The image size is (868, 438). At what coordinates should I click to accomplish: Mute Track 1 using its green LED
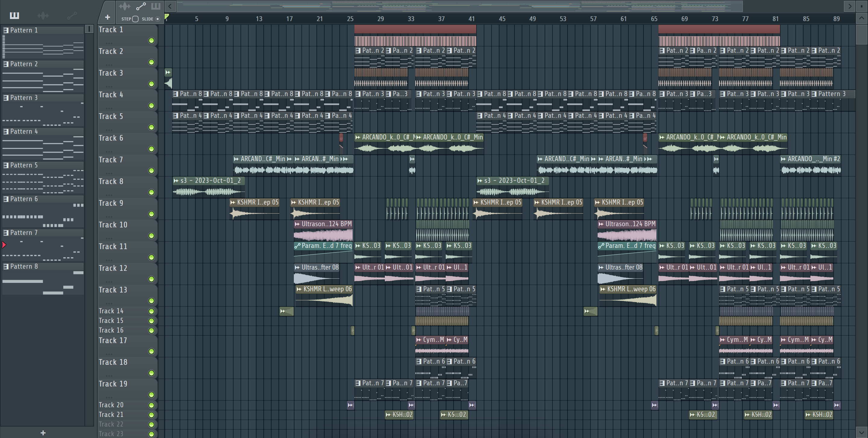(151, 40)
